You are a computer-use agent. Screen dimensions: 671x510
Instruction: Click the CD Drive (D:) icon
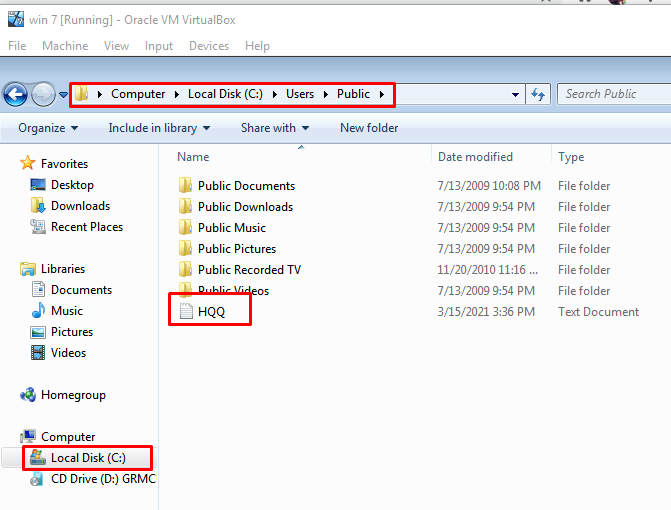coord(38,479)
